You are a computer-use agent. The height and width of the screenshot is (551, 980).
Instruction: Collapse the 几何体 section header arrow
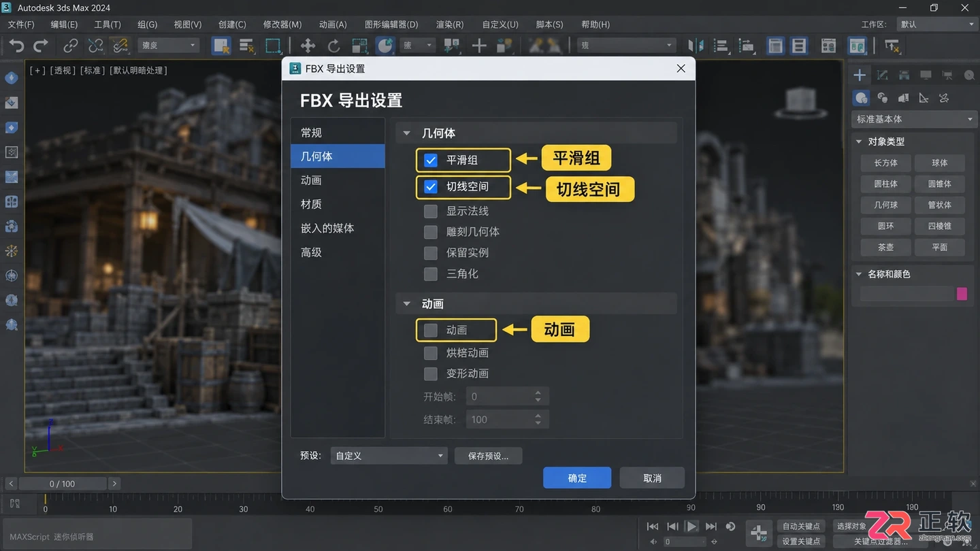407,133
